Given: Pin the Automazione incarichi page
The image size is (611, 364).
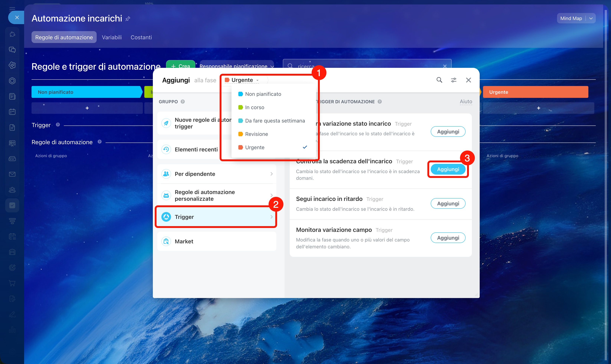Looking at the screenshot, I should pos(128,19).
